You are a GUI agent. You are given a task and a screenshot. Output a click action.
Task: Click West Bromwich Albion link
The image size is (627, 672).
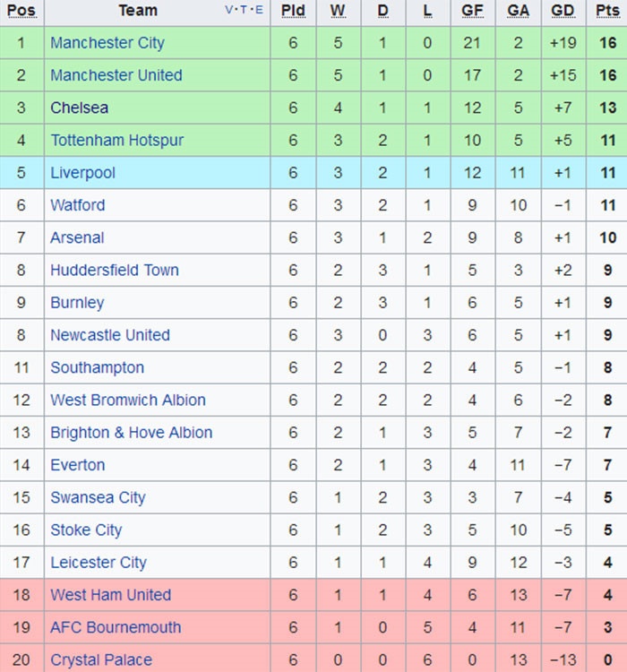click(x=128, y=400)
